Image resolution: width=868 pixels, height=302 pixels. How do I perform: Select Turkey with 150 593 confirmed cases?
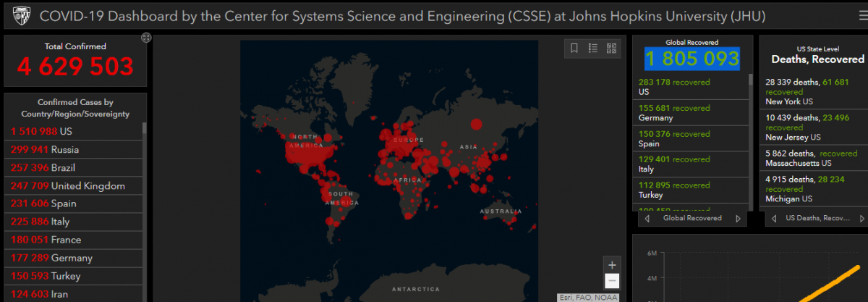74,276
